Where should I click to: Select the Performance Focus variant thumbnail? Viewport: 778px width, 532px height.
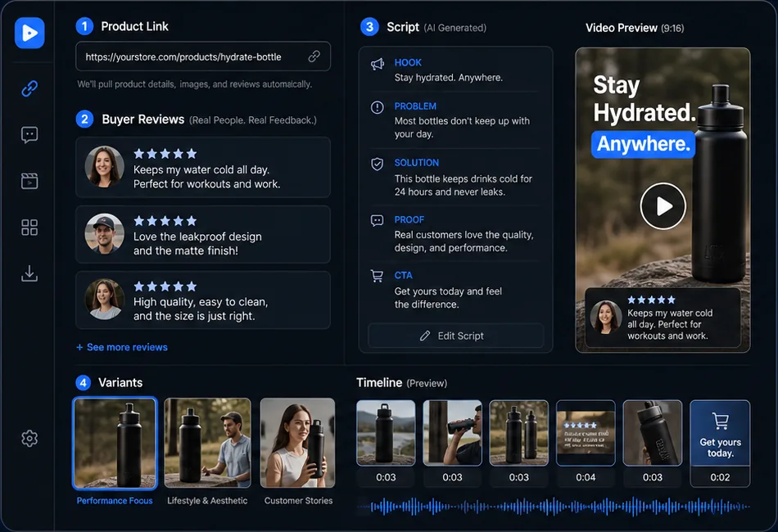pyautogui.click(x=115, y=443)
